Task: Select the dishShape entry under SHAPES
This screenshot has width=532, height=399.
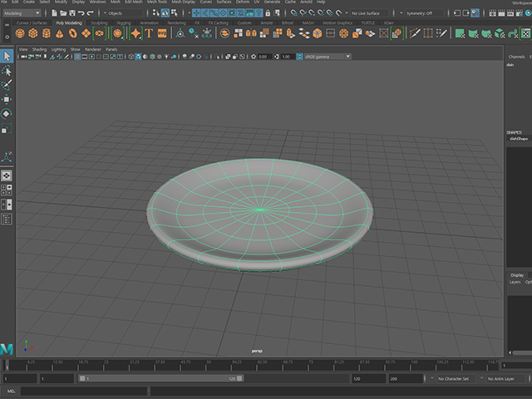Action: [519, 139]
